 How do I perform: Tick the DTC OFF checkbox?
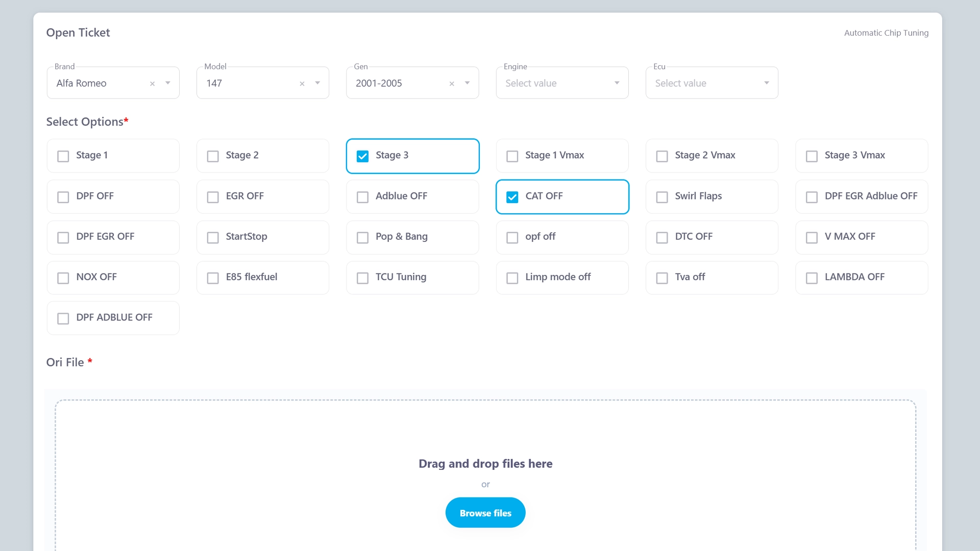tap(662, 238)
